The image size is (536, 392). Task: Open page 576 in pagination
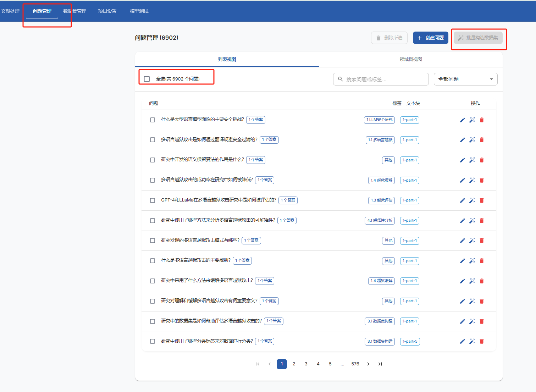point(355,364)
